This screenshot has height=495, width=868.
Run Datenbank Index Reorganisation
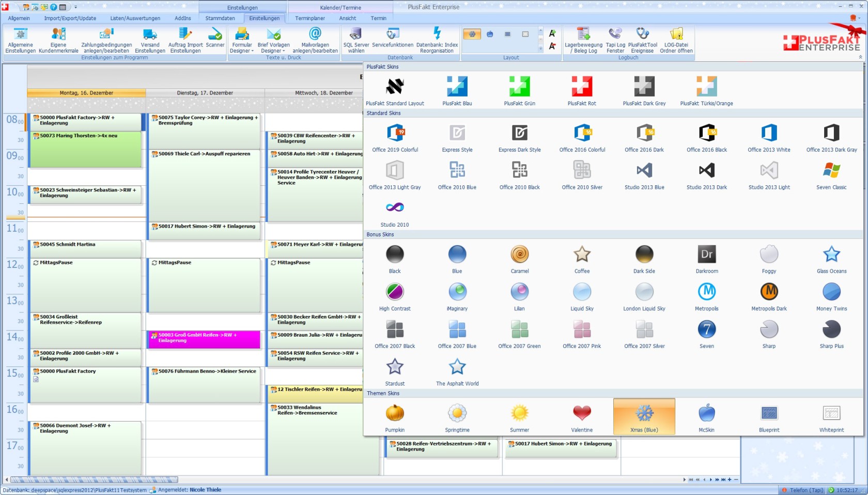[x=437, y=40]
